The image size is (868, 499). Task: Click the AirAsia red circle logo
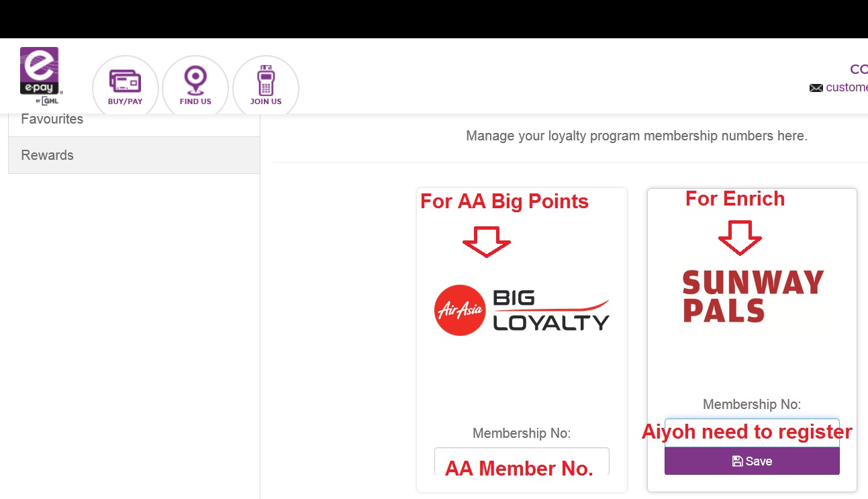[x=460, y=310]
